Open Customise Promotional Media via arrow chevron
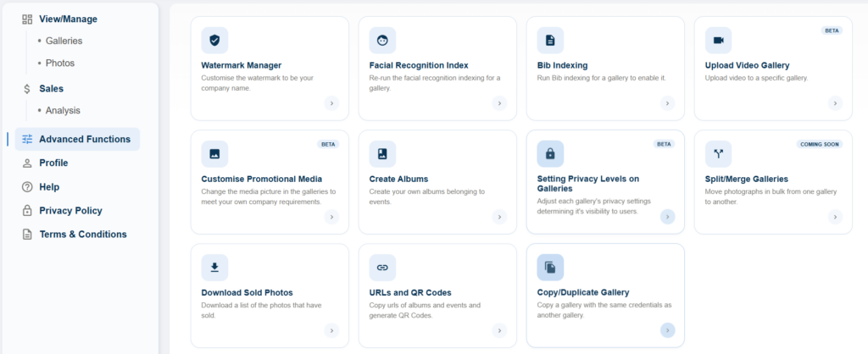868x354 pixels. [331, 217]
